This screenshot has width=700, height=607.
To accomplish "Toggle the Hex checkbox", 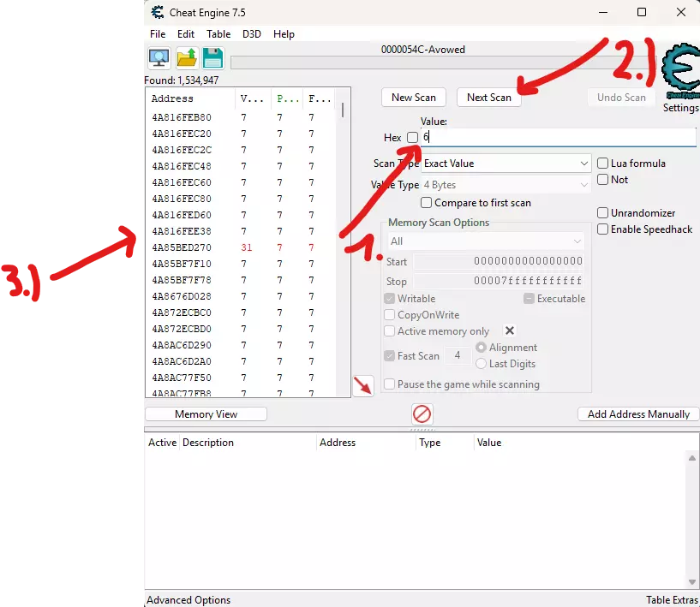I will [412, 137].
